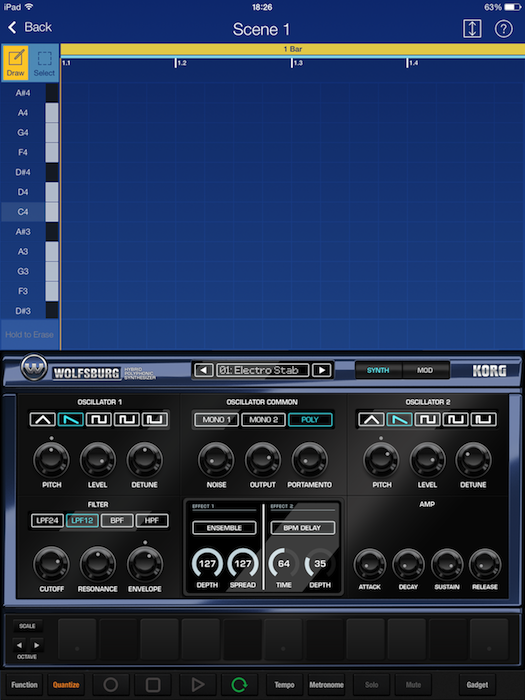Click the PORTAMENTO knob
This screenshot has height=700, width=525.
coord(309,460)
